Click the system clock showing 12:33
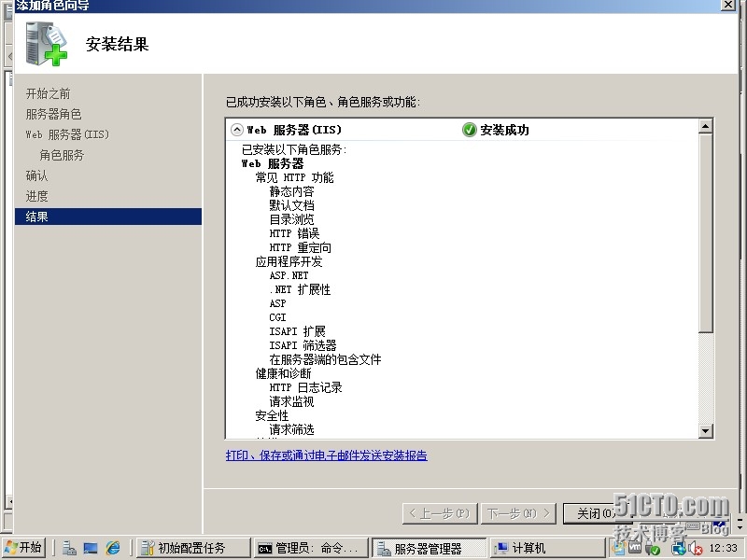The height and width of the screenshot is (560, 747). tap(723, 548)
